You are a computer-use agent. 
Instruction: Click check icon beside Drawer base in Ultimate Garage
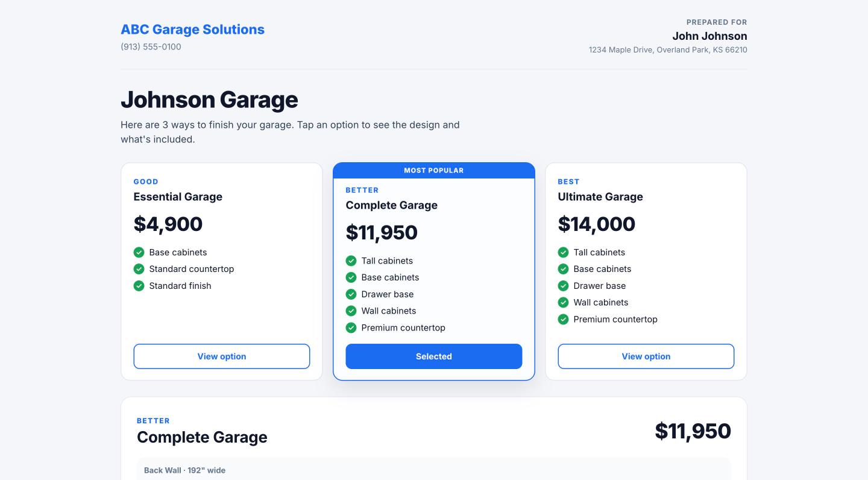[564, 286]
